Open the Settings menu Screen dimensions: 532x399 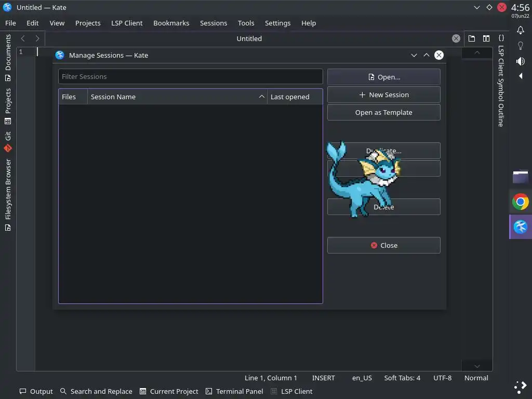277,23
